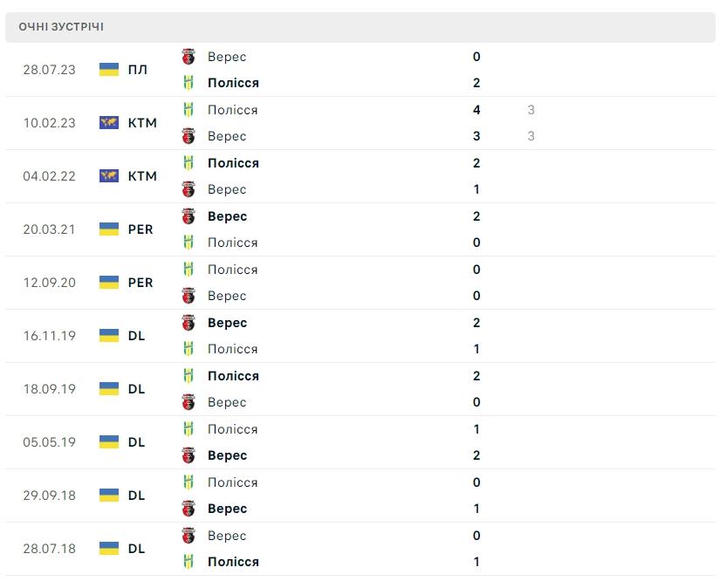Click Ukraine flag icon for 28.07.18 match

[x=109, y=549]
